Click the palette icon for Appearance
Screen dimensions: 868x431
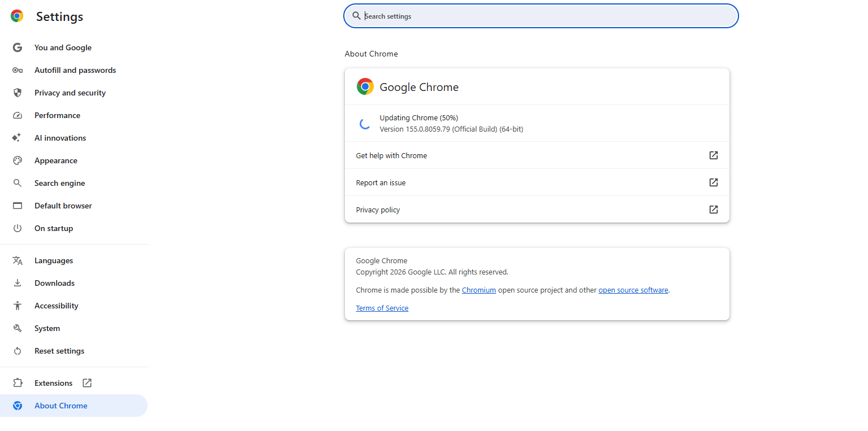[x=18, y=160]
